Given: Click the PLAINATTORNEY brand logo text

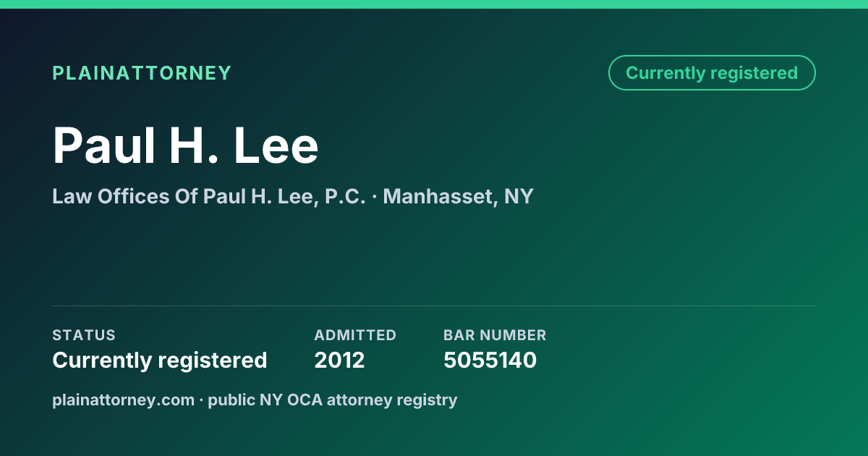Looking at the screenshot, I should tap(142, 73).
